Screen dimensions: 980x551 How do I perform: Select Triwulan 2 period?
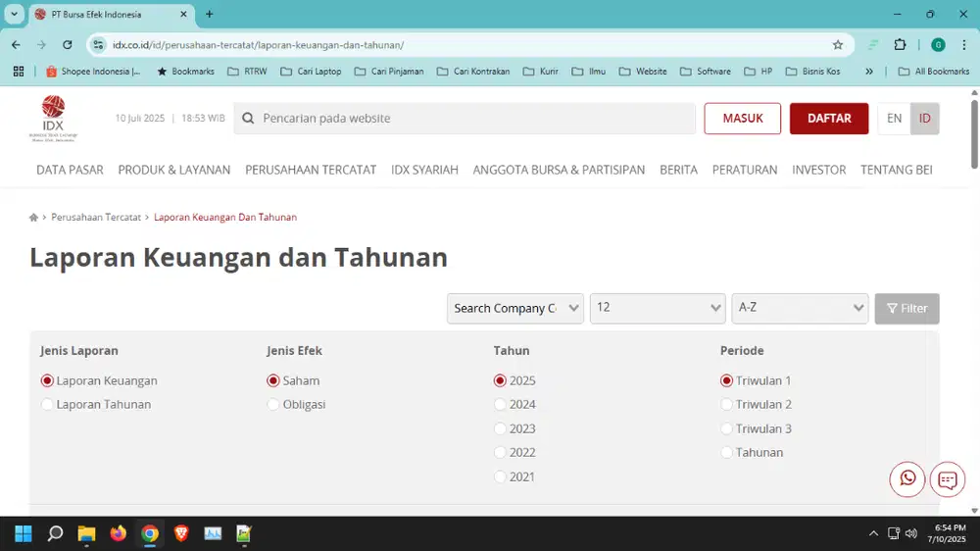click(726, 405)
